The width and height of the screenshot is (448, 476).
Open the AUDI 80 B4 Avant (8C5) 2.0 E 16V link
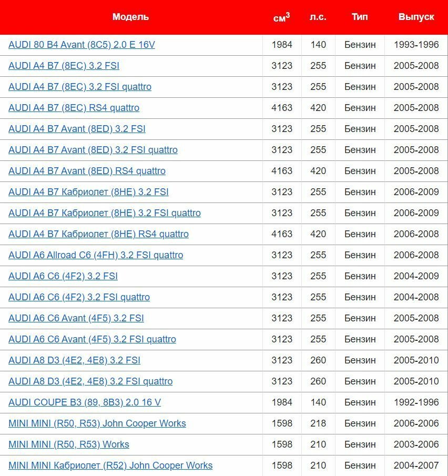[x=82, y=45]
